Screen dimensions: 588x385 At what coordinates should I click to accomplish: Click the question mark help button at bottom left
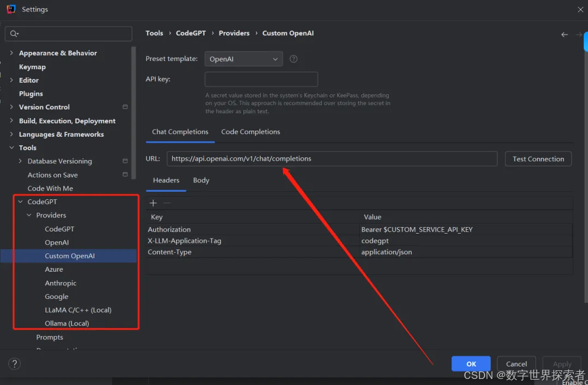14,364
